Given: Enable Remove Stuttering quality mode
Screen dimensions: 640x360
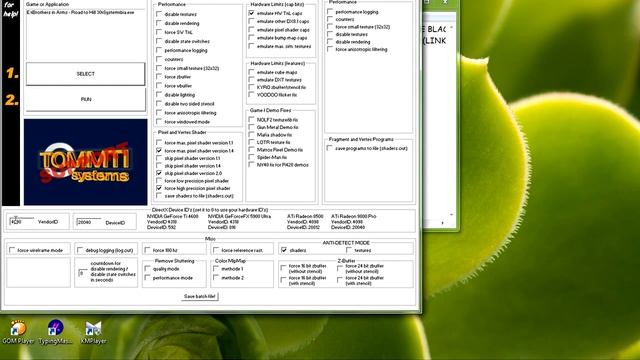Looking at the screenshot, I should [x=147, y=269].
